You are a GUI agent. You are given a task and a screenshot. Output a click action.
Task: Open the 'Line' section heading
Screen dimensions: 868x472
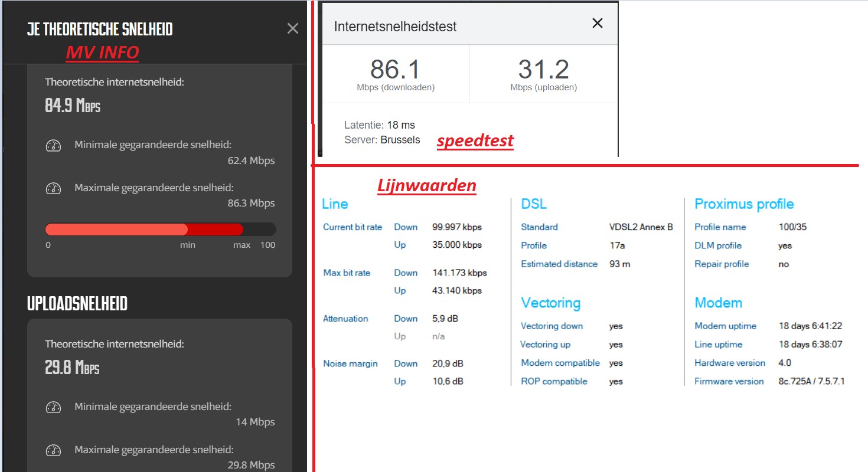click(x=335, y=204)
